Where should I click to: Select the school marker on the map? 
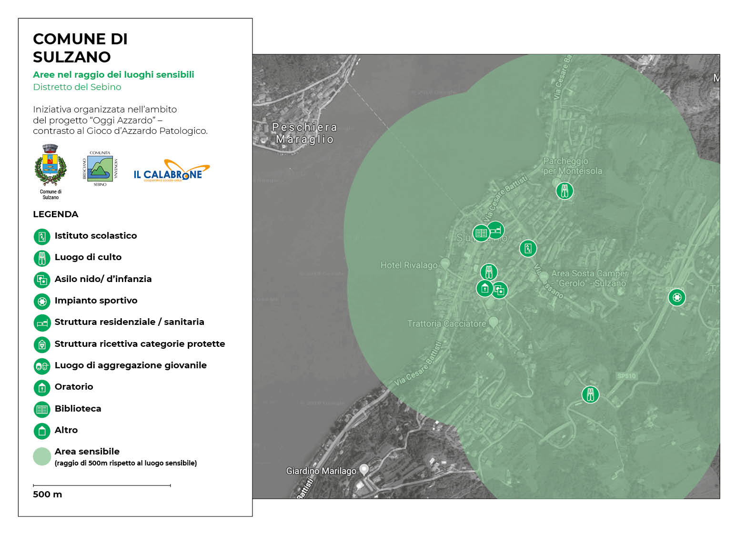pyautogui.click(x=528, y=248)
